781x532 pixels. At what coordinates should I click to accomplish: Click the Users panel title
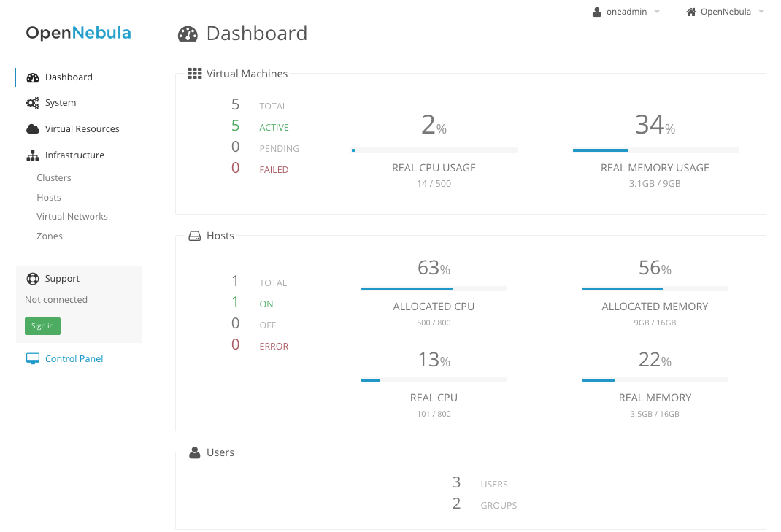point(220,452)
